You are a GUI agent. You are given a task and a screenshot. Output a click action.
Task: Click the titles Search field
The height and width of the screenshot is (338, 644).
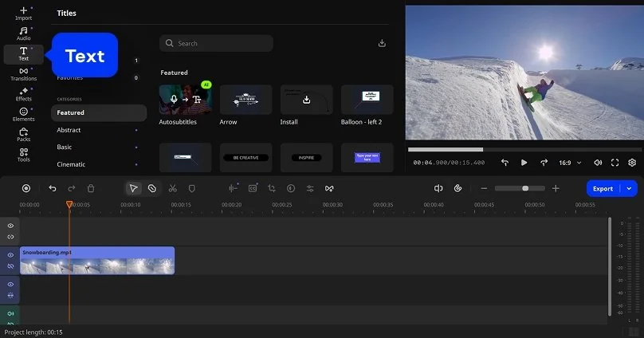(216, 43)
